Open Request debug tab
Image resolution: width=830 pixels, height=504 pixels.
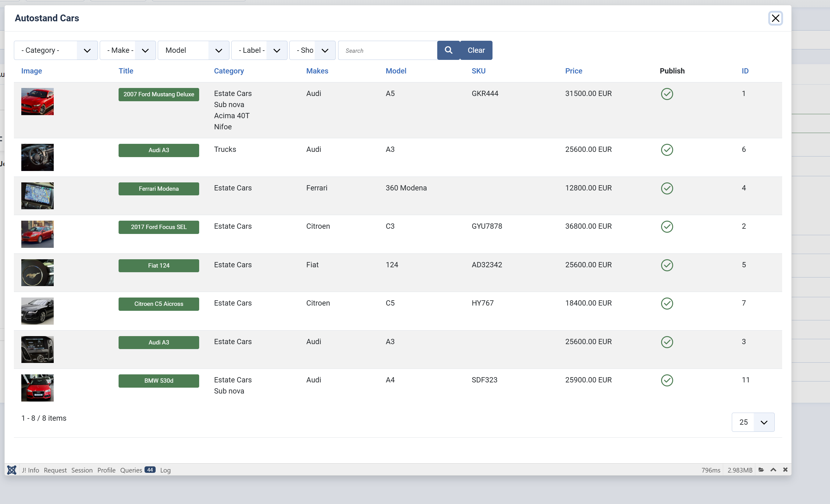pyautogui.click(x=55, y=470)
